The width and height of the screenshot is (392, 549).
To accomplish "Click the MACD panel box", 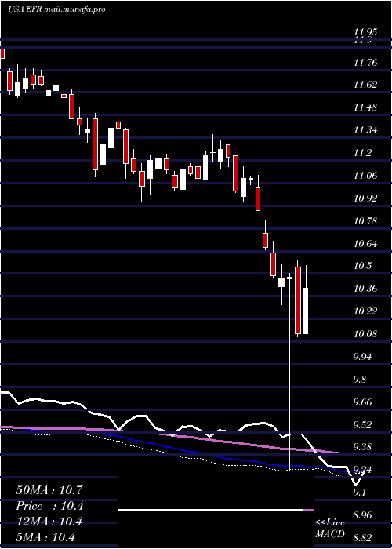I will click(216, 510).
